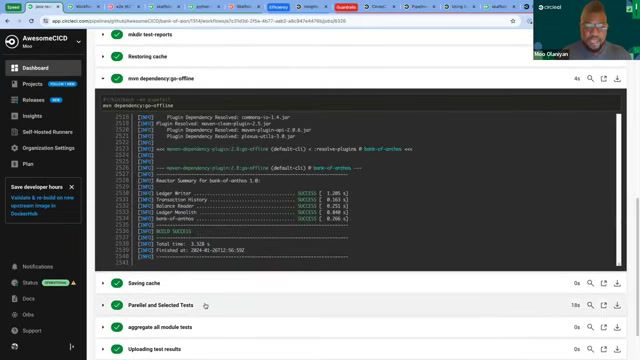Image resolution: width=640 pixels, height=360 pixels.
Task: Expand the mkdir test-reports step
Action: pyautogui.click(x=103, y=35)
